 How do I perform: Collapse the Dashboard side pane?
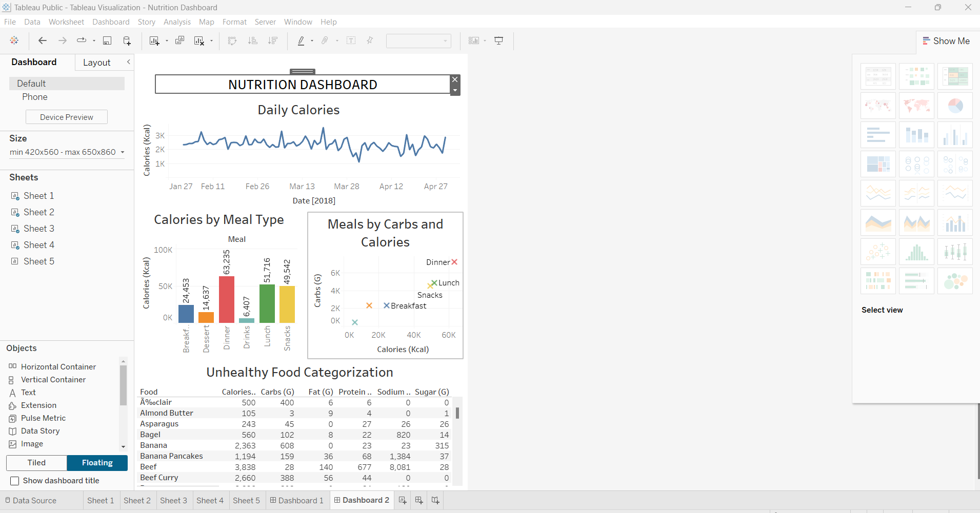coord(128,62)
